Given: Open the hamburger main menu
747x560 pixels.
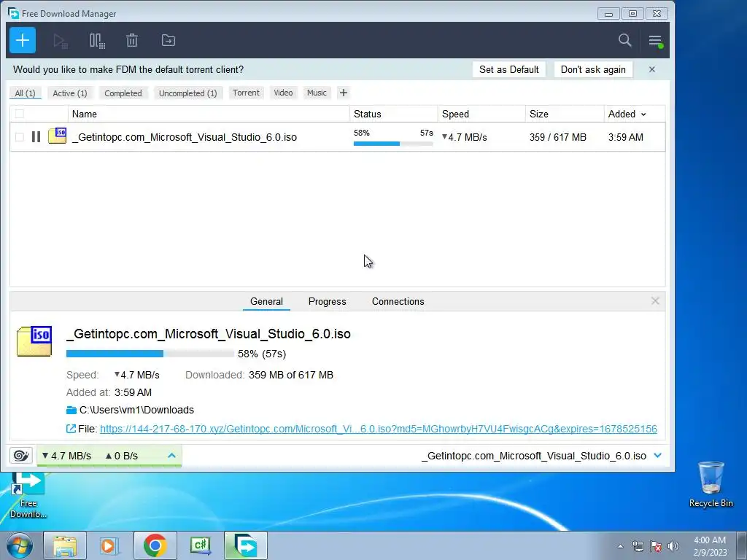Looking at the screenshot, I should click(x=656, y=41).
